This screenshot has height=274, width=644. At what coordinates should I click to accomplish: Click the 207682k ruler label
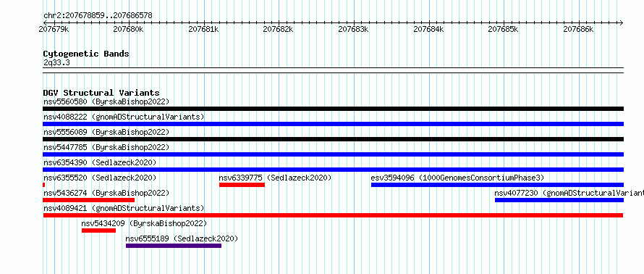click(279, 29)
